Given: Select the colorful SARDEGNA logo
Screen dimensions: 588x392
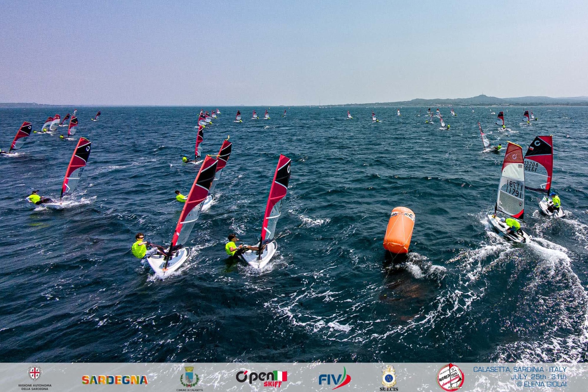Looking at the screenshot, I should (115, 380).
